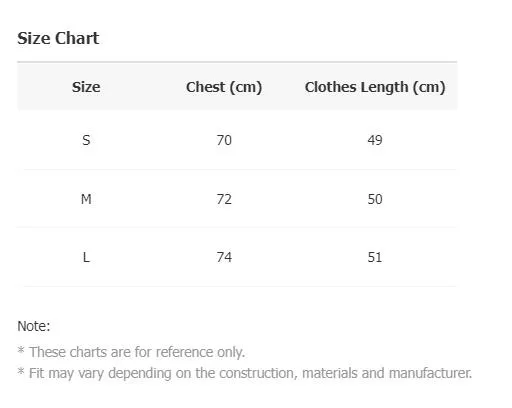The height and width of the screenshot is (408, 512).
Task: Click the asterisk before 'These charts'
Action: tap(21, 350)
